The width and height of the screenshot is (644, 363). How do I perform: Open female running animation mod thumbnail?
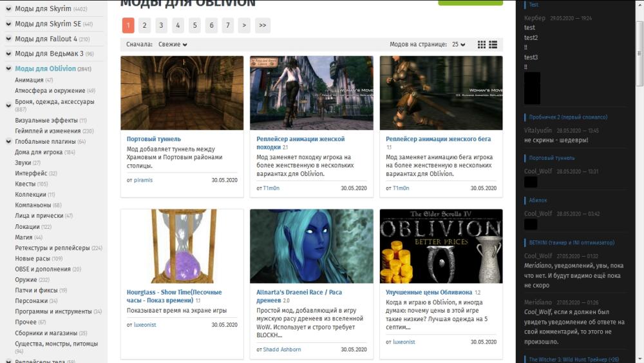pyautogui.click(x=441, y=93)
